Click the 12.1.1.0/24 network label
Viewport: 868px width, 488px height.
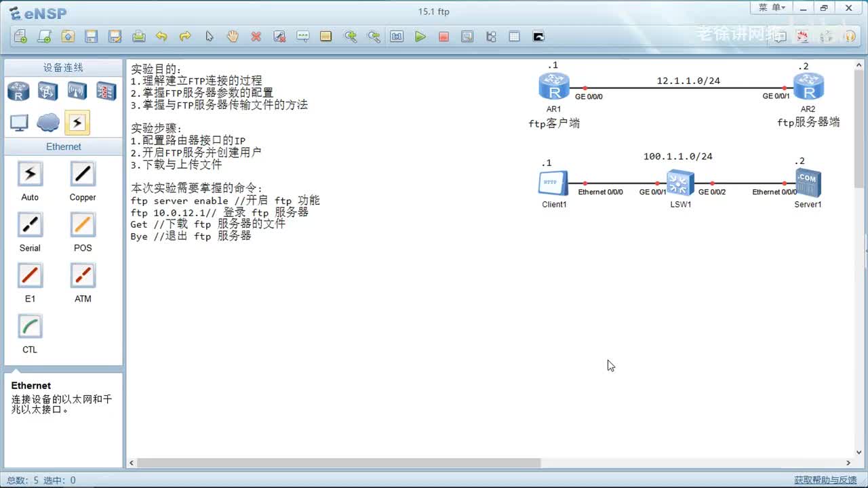click(688, 81)
